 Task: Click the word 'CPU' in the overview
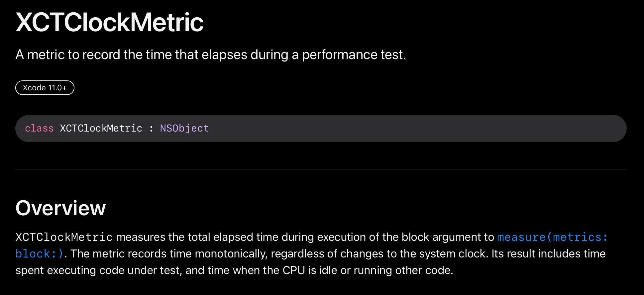293,270
